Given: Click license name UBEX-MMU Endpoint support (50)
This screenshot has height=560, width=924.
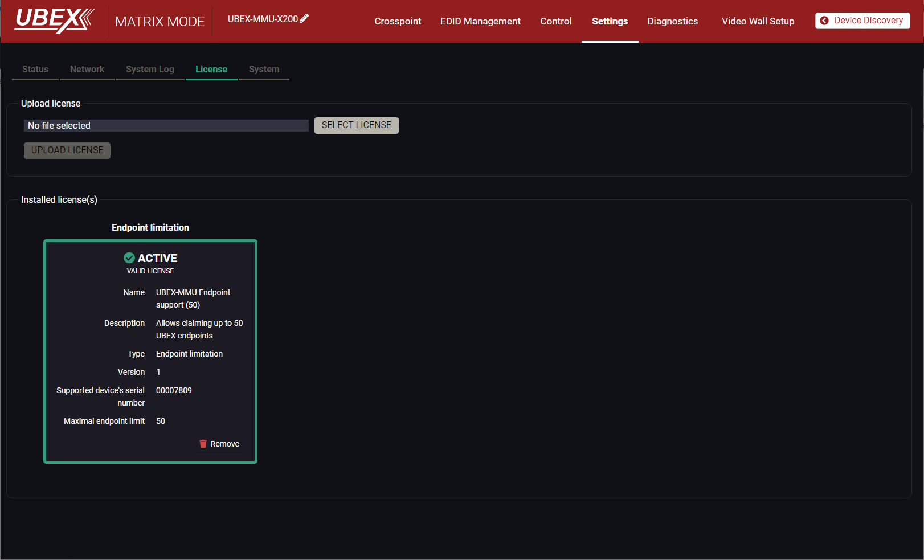Looking at the screenshot, I should tap(193, 299).
